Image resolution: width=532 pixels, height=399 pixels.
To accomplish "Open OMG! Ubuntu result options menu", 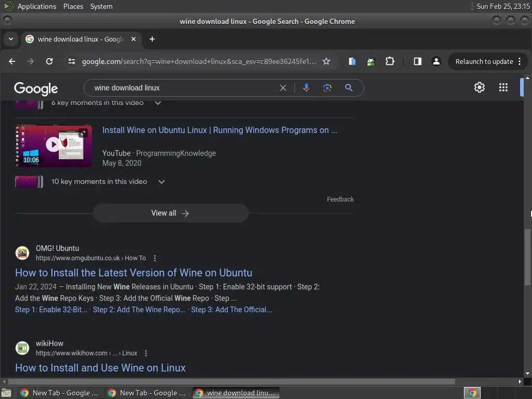I will pos(155,258).
